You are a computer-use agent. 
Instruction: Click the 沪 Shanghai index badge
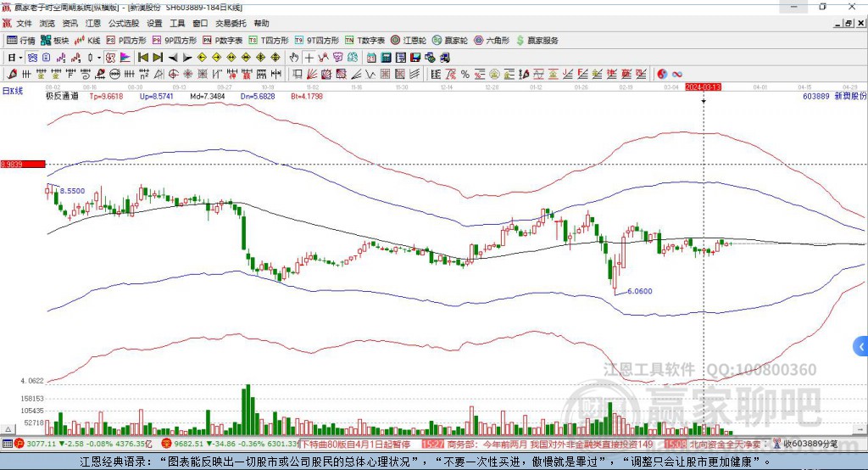(19, 444)
